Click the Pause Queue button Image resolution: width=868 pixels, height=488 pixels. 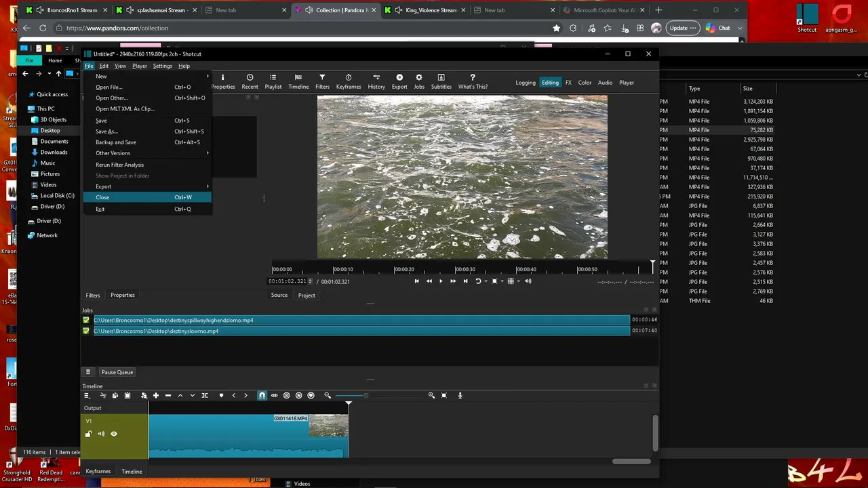[117, 372]
